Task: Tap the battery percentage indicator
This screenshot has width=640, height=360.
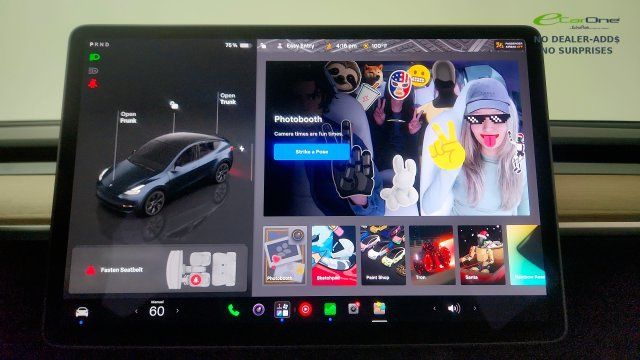Action: [x=238, y=45]
